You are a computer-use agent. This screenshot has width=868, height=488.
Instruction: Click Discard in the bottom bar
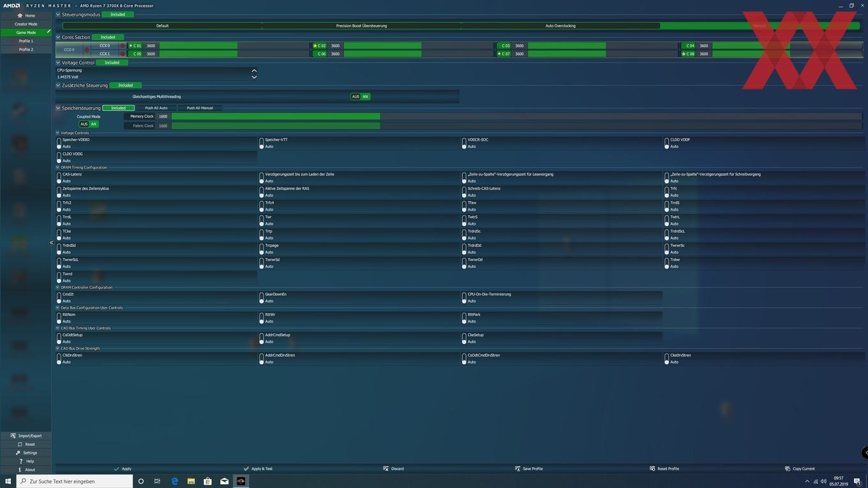point(393,469)
